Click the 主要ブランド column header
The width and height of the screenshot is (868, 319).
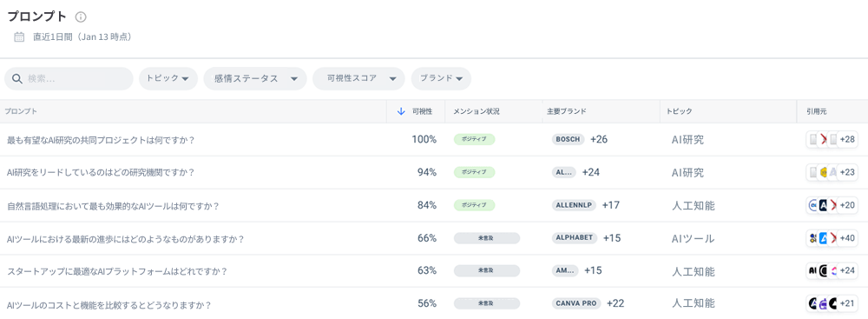click(566, 111)
